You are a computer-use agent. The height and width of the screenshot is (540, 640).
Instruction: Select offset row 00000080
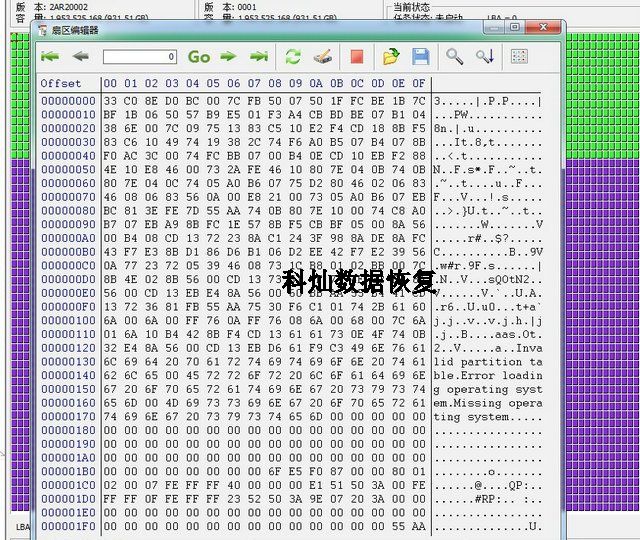coord(68,211)
